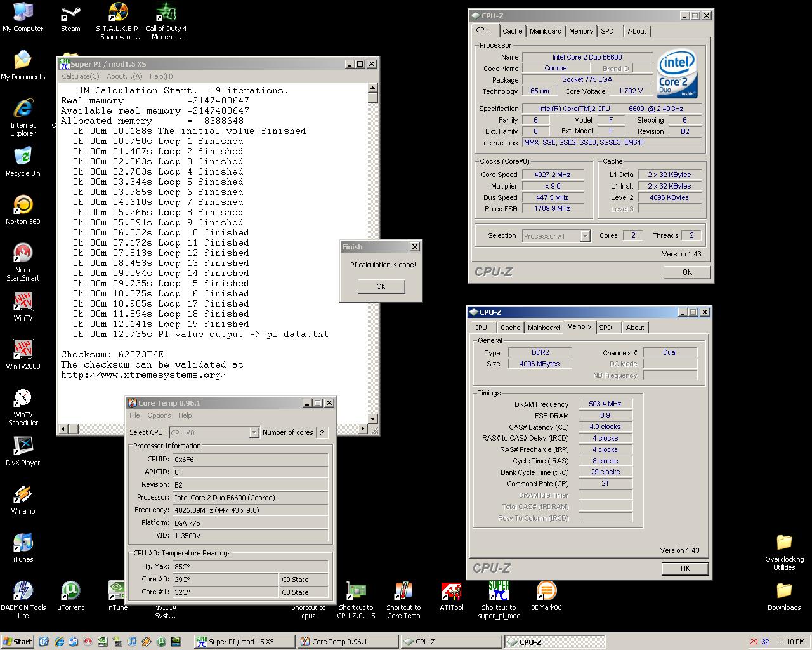Image resolution: width=812 pixels, height=650 pixels.
Task: Click the Frequency field in Core Temp
Action: pyautogui.click(x=250, y=510)
